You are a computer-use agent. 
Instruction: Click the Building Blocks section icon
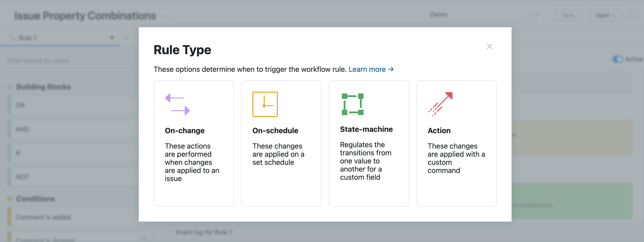pyautogui.click(x=9, y=87)
